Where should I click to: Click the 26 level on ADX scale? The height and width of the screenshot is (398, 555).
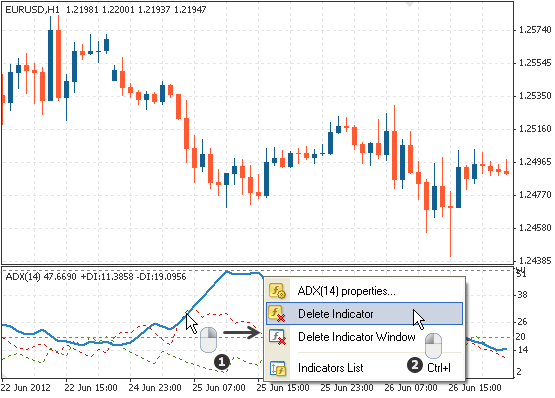click(x=522, y=322)
